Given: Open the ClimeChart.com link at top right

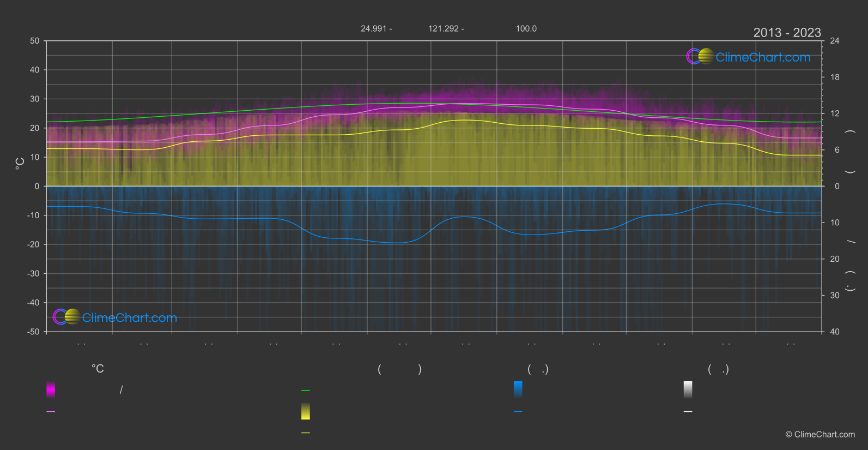Looking at the screenshot, I should (763, 57).
